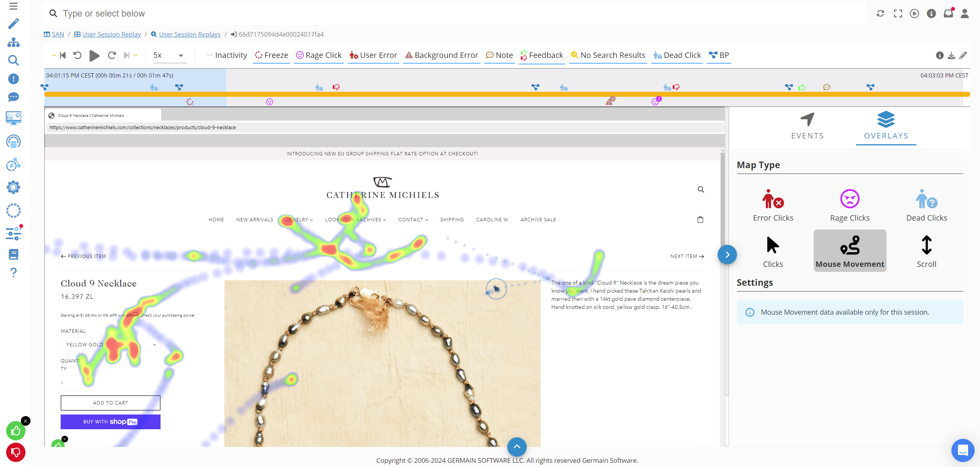Open the User Session Replays breadcrumb link

[x=189, y=34]
